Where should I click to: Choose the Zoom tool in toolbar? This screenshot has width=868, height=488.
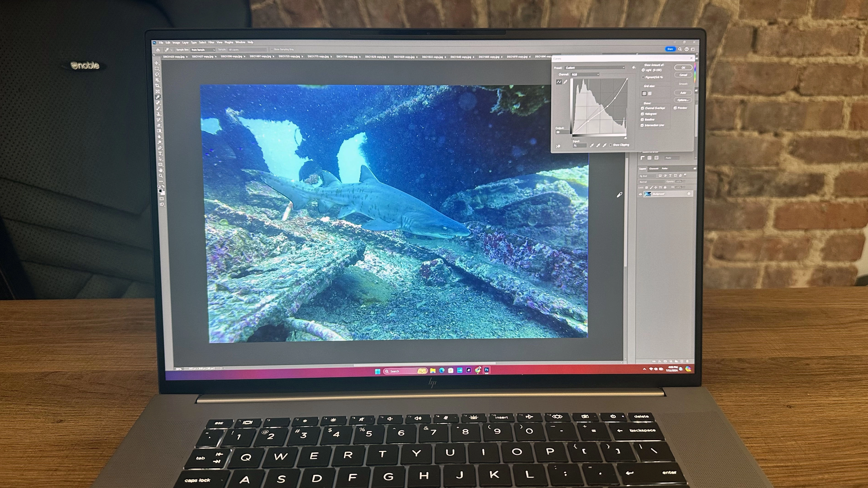click(161, 176)
